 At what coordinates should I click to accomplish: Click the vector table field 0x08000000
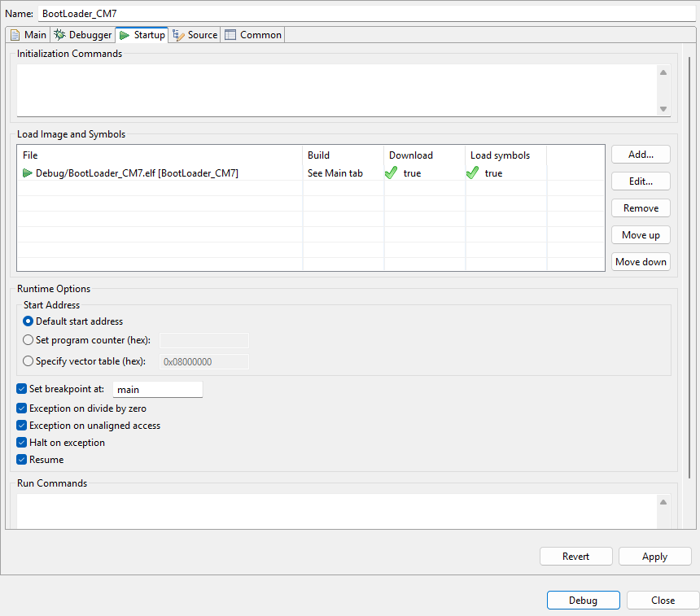click(x=204, y=361)
